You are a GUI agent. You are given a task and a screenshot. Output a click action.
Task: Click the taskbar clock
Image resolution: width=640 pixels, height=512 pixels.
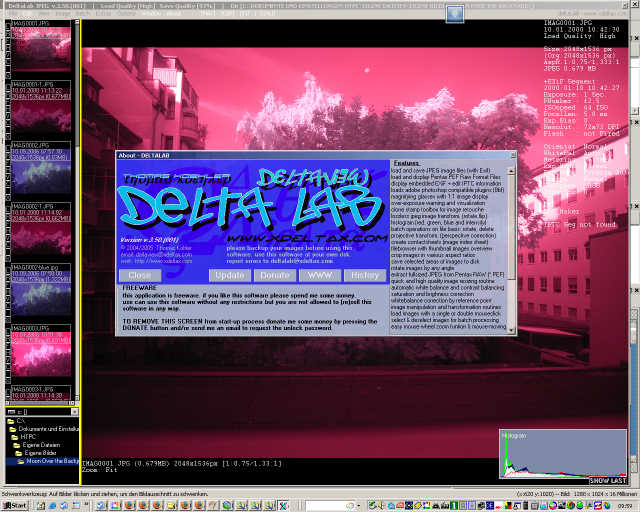[x=625, y=506]
